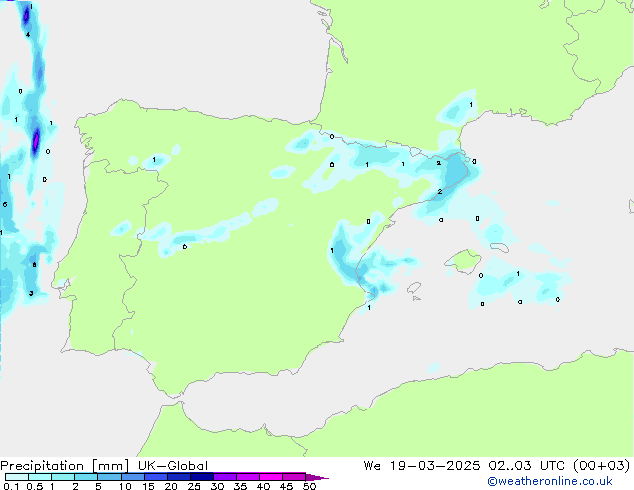Screen dimensions: 634x490
Task: Click the 20–25 mm legend swatch
Action: click(x=178, y=477)
